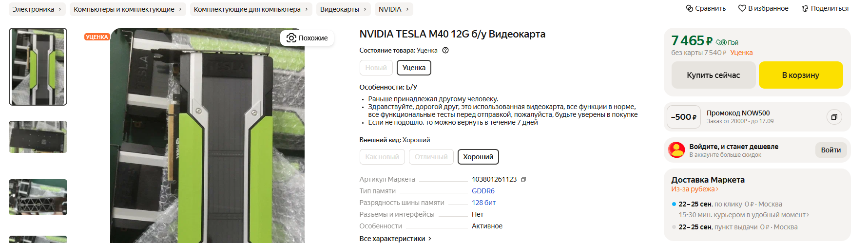
Task: Click help icon next to Состояние товара
Action: coord(445,50)
